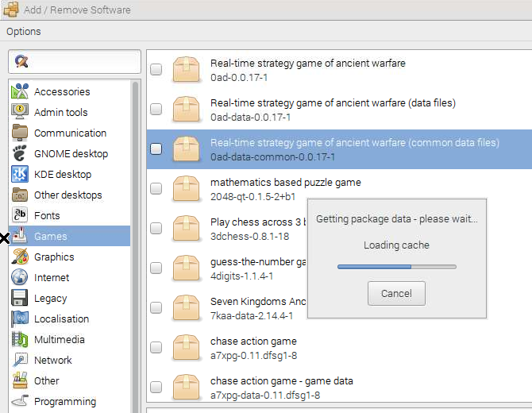Click the Fonts category icon
Screen dimensions: 532x413
click(x=20, y=215)
